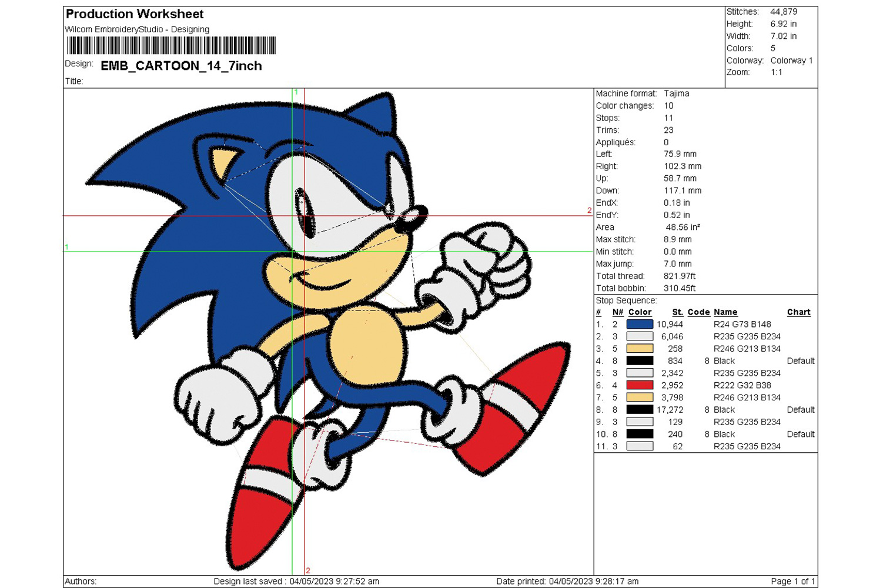883x588 pixels.
Task: Click the Total bobbin value 310.45ft
Action: point(680,288)
